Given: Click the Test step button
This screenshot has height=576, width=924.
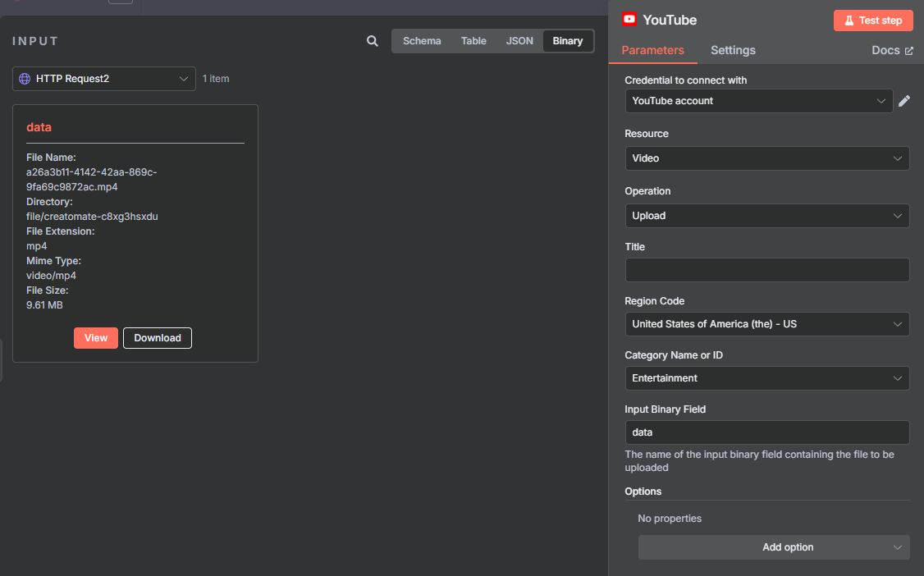Looking at the screenshot, I should coord(873,21).
